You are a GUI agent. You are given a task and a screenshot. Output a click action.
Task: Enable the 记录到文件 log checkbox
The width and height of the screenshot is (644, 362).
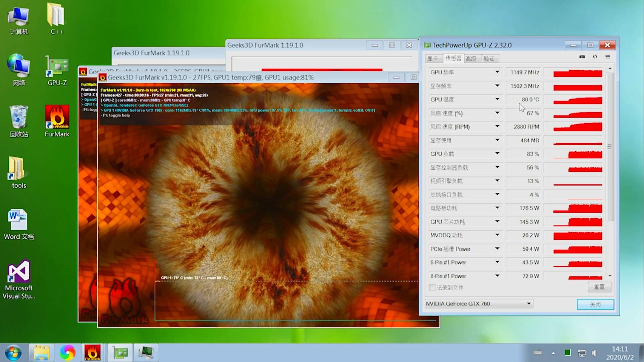tap(432, 288)
